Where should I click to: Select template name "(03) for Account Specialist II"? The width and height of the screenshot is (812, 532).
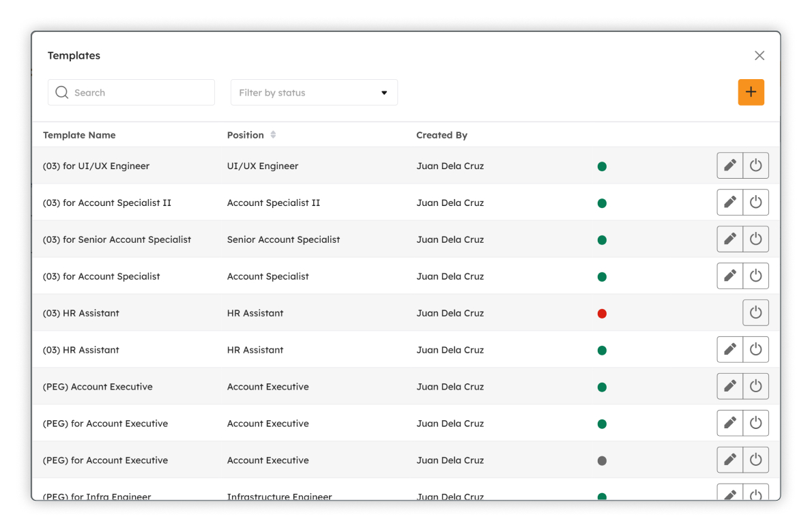pos(106,203)
